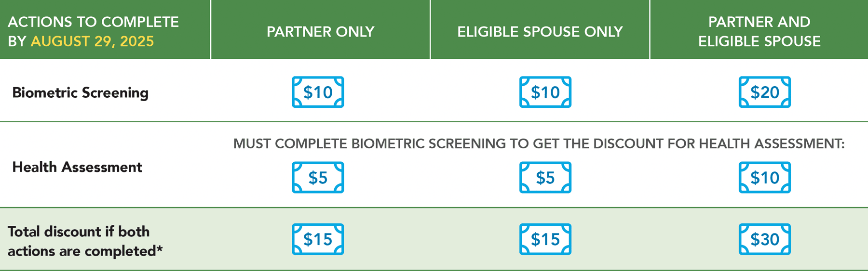This screenshot has height=272, width=868.
Task: Click the Eligible Spouse Only $15 total icon
Action: coord(545,239)
